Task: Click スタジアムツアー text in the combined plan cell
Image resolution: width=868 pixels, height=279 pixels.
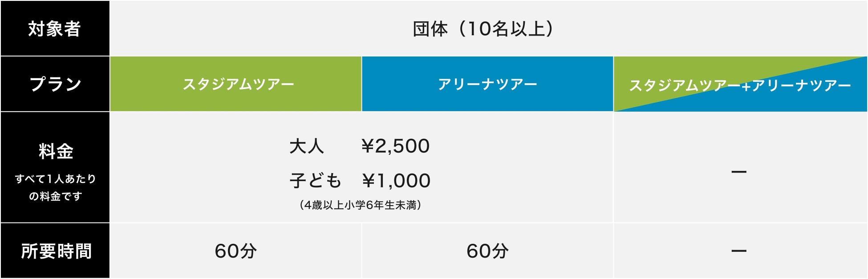Action: pyautogui.click(x=685, y=85)
